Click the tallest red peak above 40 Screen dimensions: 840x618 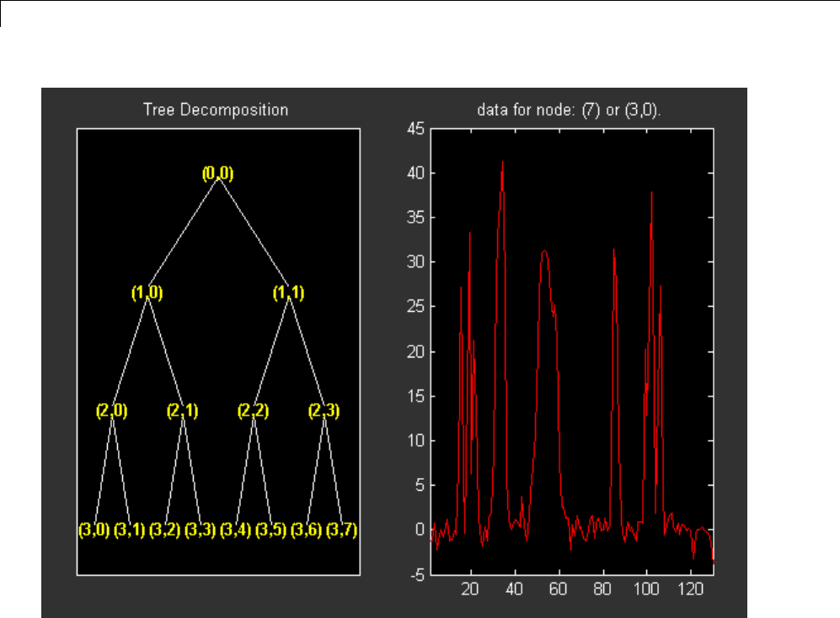502,163
